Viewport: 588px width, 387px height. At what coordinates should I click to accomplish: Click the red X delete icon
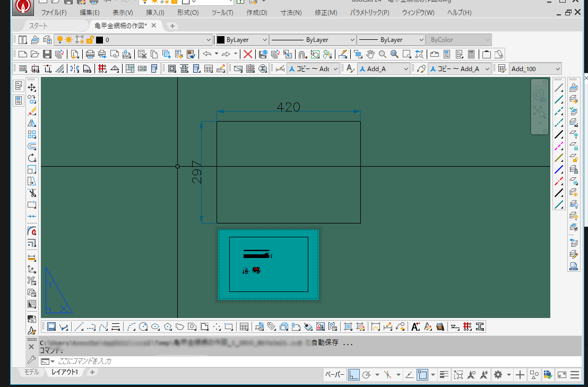(247, 54)
